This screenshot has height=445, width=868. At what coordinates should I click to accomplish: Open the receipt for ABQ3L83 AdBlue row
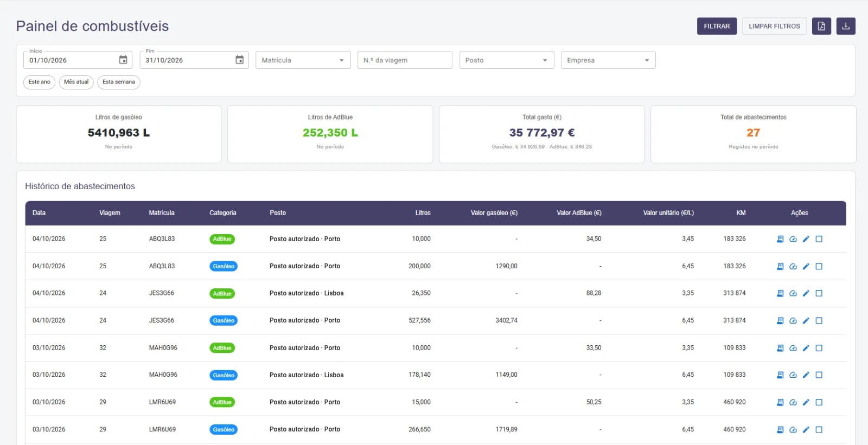(780, 239)
